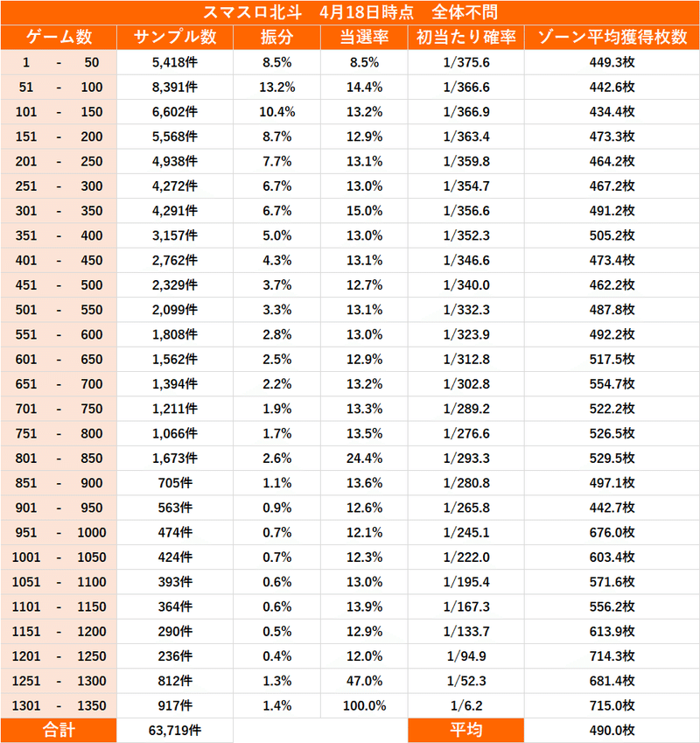This screenshot has height=743, width=700.
Task: Click sample count cell 8,391件
Action: [175, 87]
